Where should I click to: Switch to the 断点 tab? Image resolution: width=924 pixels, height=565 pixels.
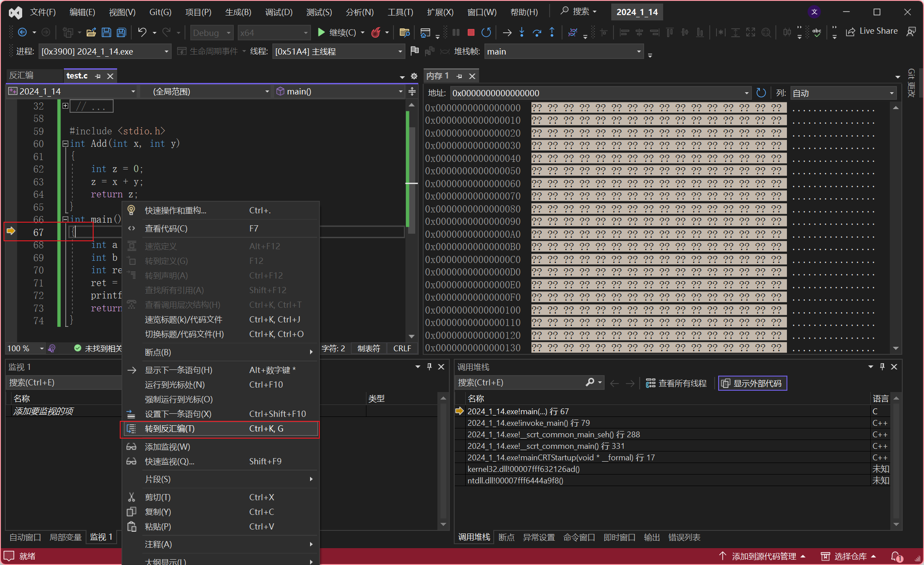[506, 537]
